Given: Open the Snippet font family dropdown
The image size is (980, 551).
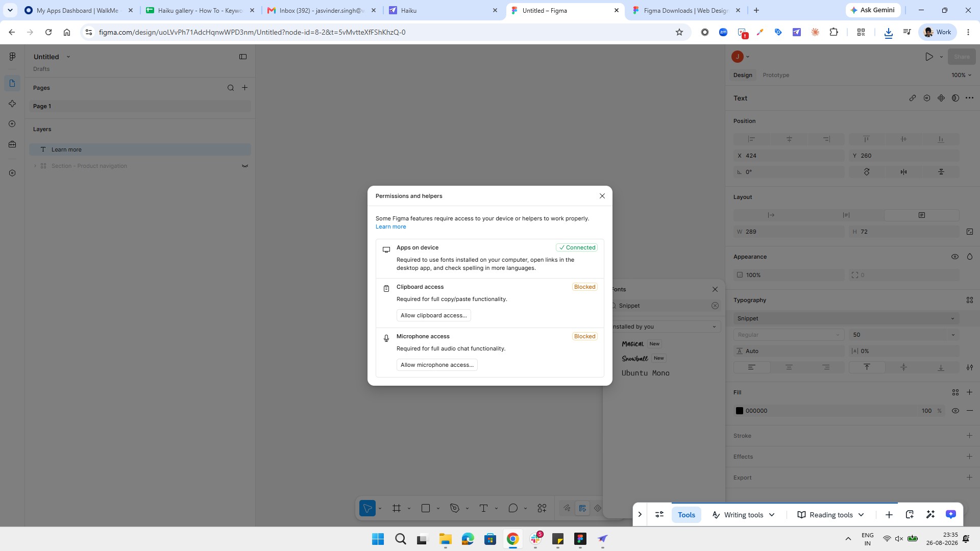Looking at the screenshot, I should click(846, 318).
